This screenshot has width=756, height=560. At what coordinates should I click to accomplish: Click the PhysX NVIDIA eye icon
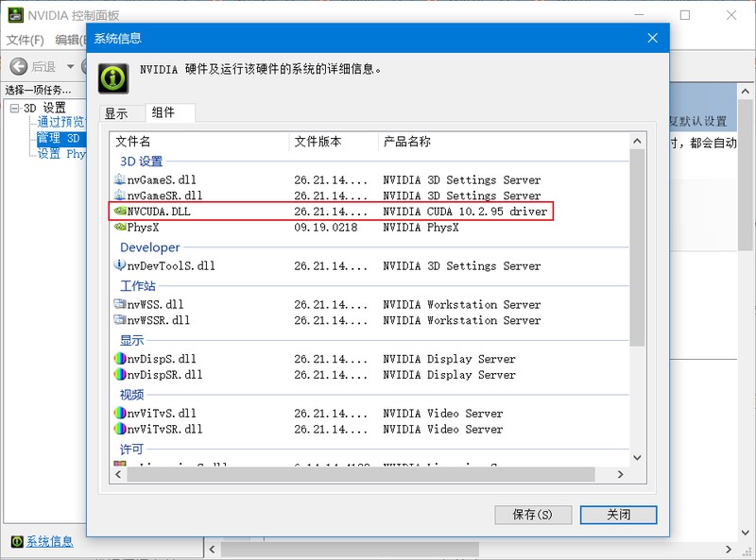tap(120, 227)
